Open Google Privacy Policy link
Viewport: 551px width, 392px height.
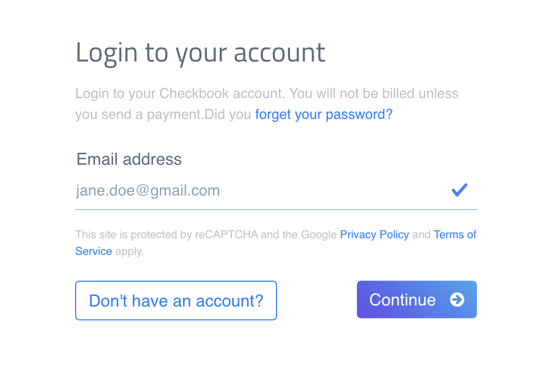pyautogui.click(x=374, y=234)
